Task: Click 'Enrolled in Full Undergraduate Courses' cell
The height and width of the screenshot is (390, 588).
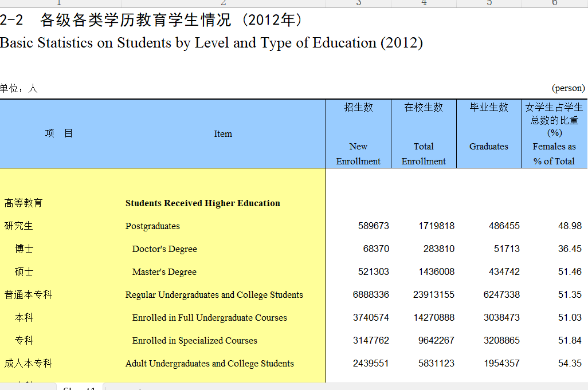Action: (x=210, y=318)
